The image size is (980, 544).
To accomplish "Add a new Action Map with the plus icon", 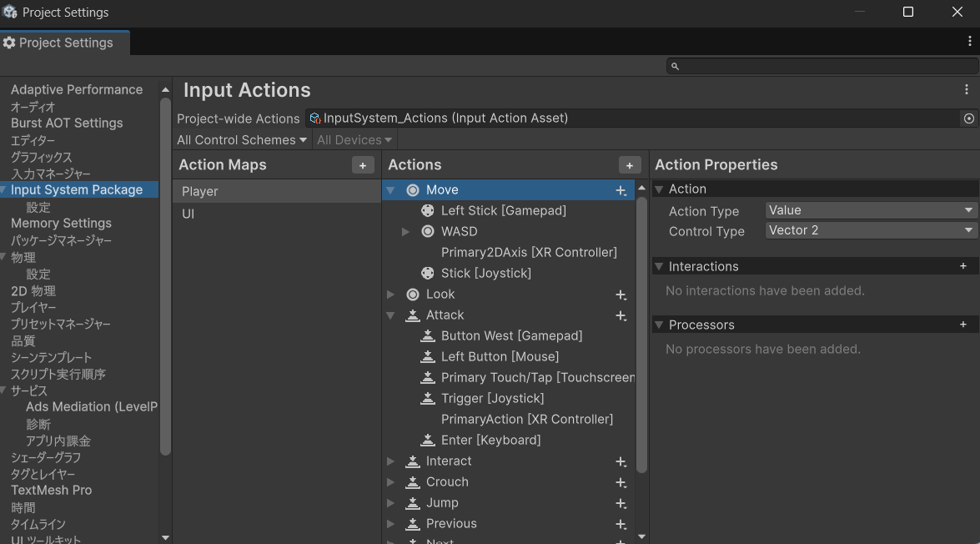I will point(363,165).
